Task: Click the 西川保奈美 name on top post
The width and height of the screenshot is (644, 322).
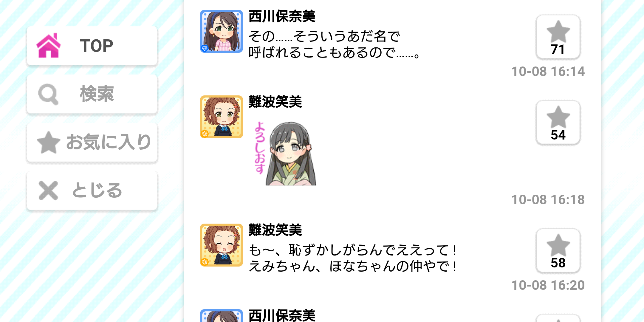Action: [x=282, y=16]
